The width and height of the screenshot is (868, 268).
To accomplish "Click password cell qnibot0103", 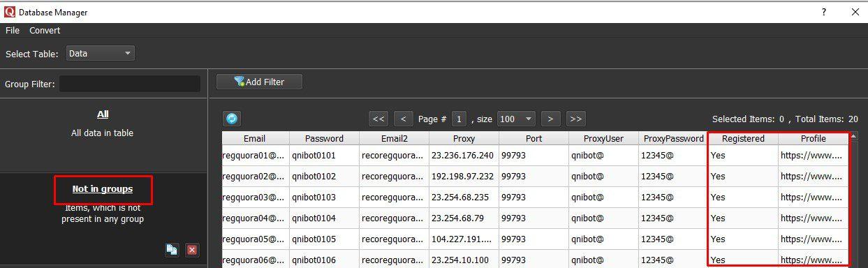I will pos(324,198).
